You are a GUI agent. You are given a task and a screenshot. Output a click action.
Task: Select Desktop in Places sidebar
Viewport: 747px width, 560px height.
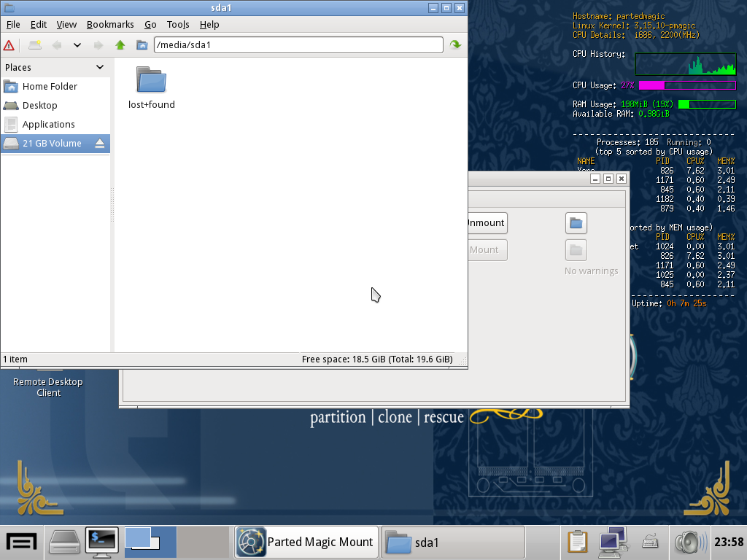[x=55, y=105]
